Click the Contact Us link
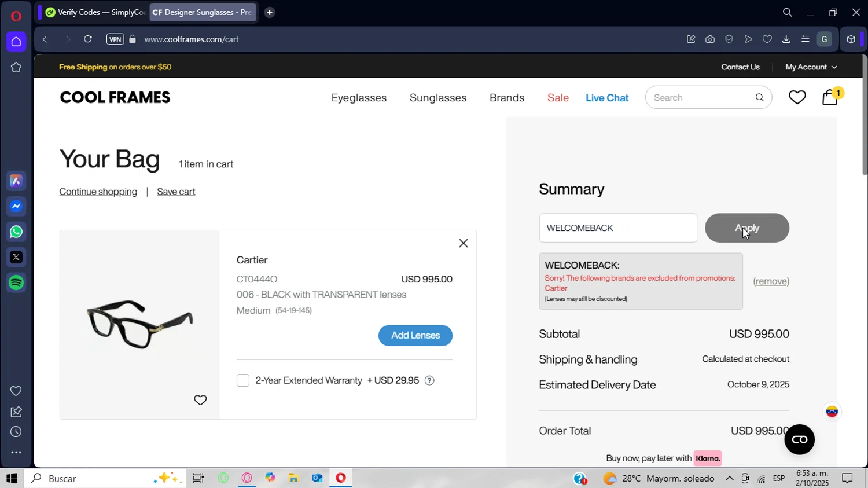The height and width of the screenshot is (488, 868). (x=741, y=67)
